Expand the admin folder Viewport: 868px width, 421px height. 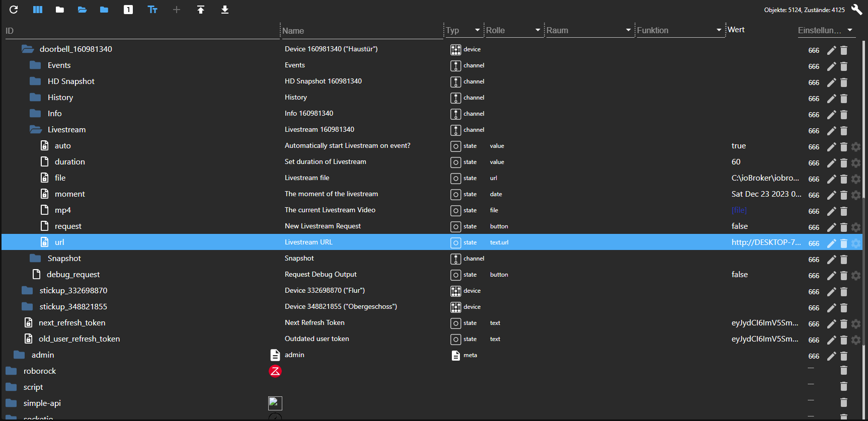19,355
